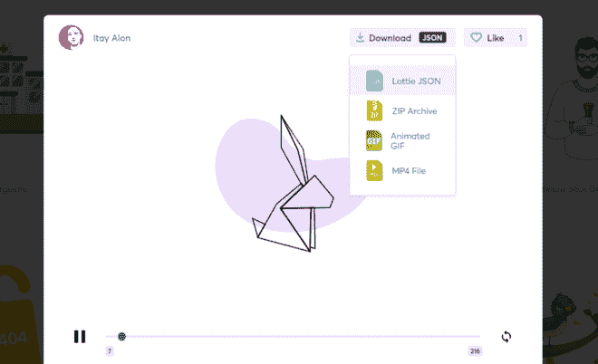The image size is (598, 364).
Task: Open the Itay Alon author name link
Action: coord(111,38)
